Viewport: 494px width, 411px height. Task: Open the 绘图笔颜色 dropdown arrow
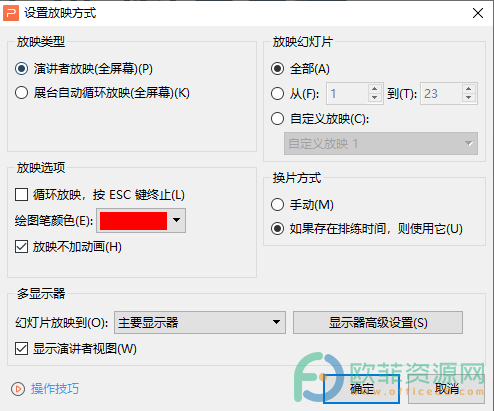point(177,220)
